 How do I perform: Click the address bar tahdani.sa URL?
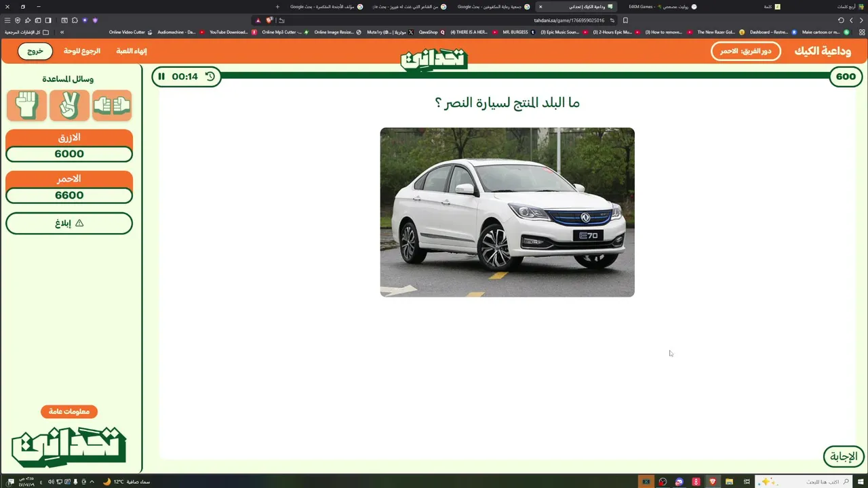[568, 20]
